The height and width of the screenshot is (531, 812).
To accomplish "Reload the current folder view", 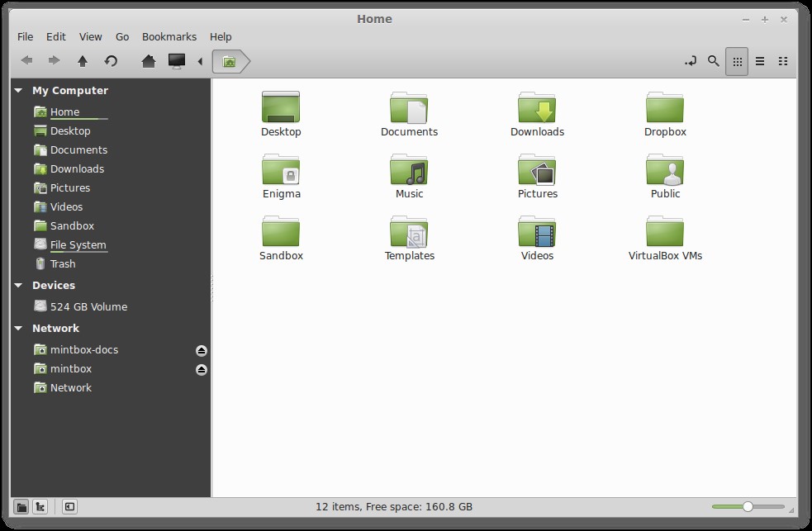I will (111, 61).
